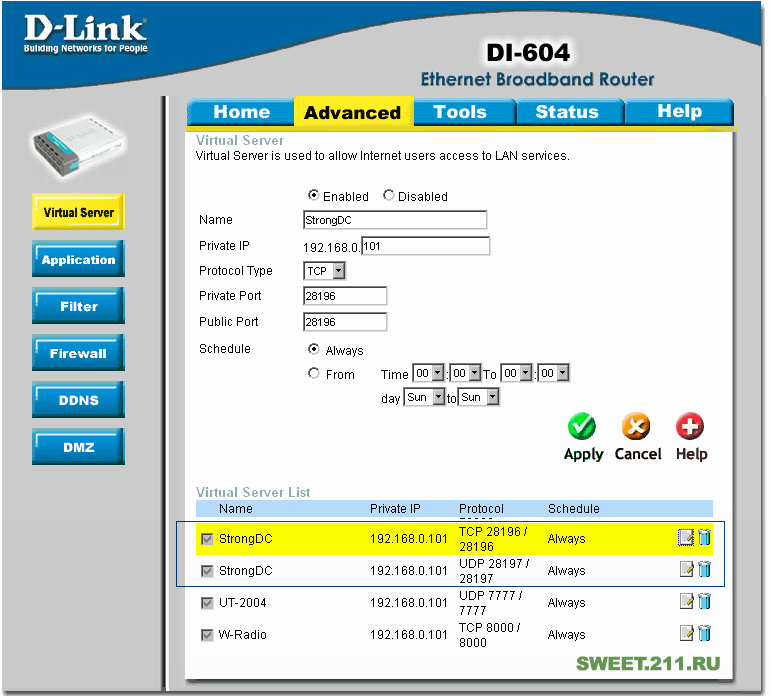Click the UT-2004 name in list
This screenshot has width=770, height=696.
(243, 603)
